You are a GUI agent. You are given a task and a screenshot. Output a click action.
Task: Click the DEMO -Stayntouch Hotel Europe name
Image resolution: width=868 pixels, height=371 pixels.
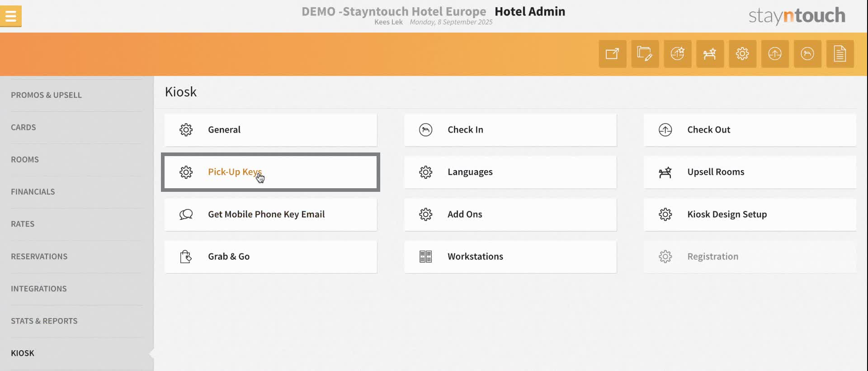(394, 11)
